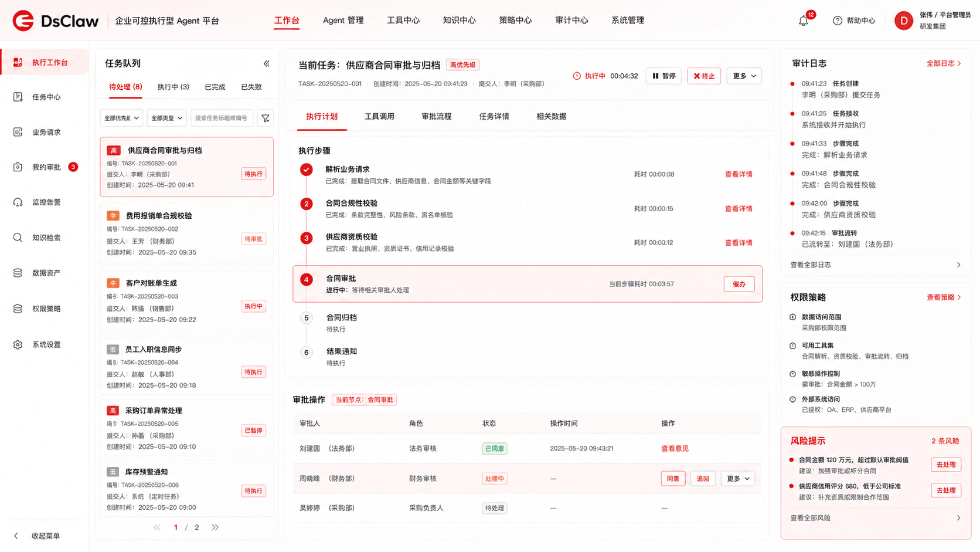Select the 已失败 queue tab

click(x=251, y=87)
